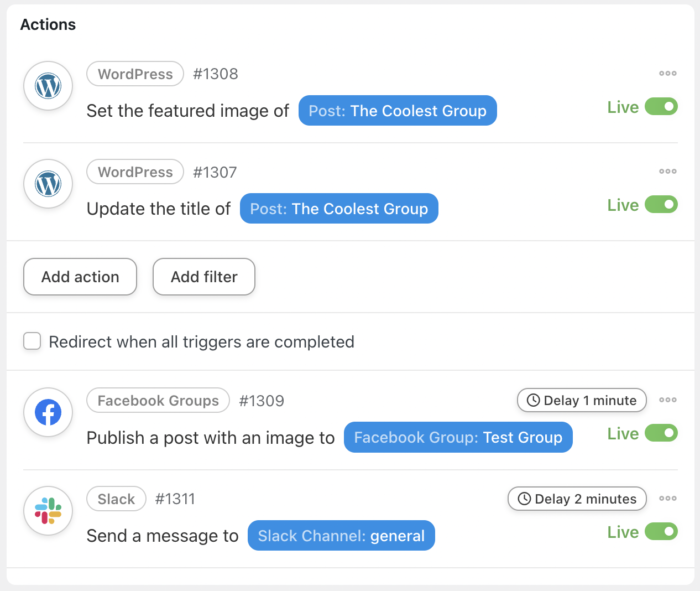Click the Slack integration tag
Viewport: 700px width, 591px height.
pyautogui.click(x=116, y=499)
